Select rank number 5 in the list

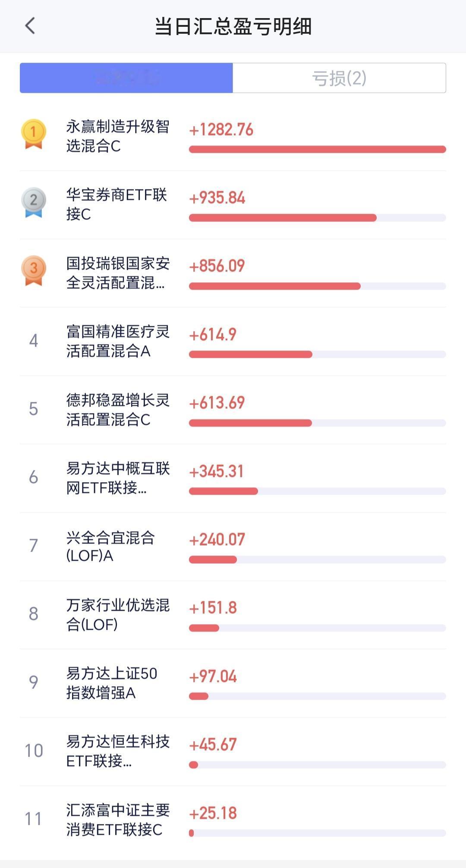(34, 409)
